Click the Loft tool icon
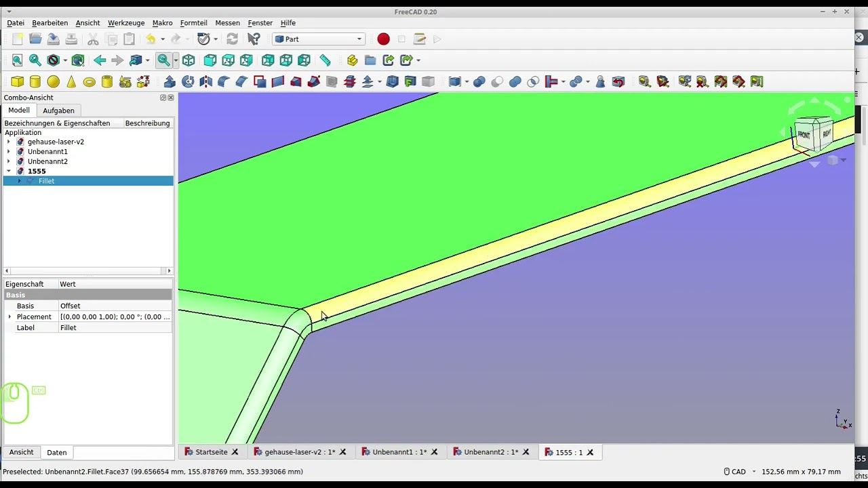 click(296, 82)
